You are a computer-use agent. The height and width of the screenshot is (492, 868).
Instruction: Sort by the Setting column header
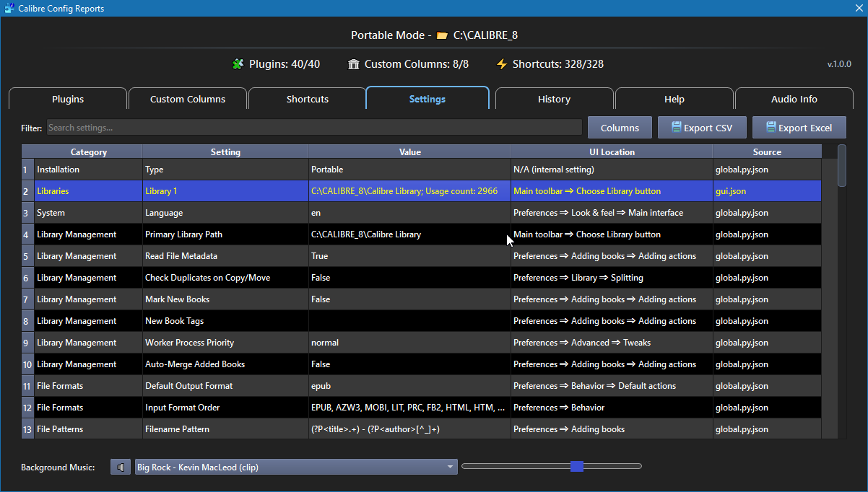(225, 152)
